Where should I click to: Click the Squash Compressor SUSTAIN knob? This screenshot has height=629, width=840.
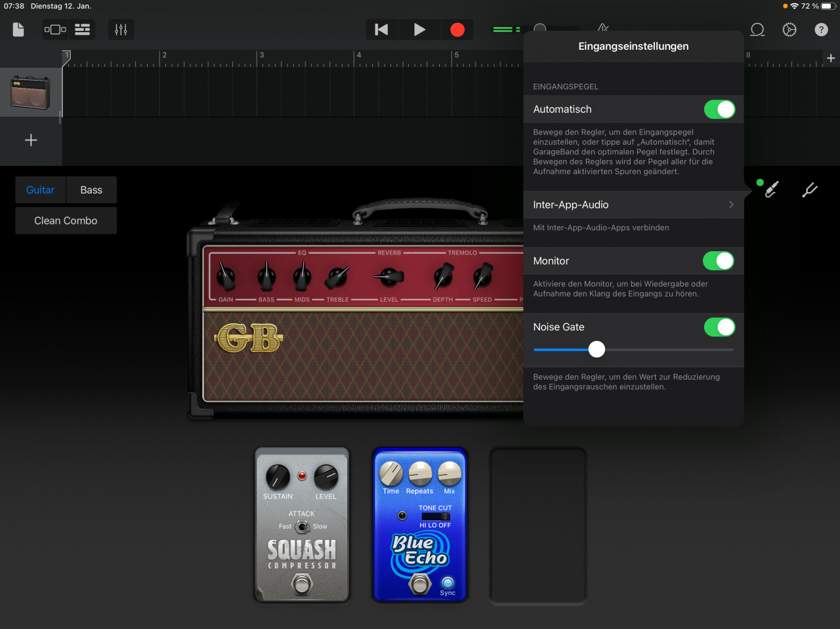pos(278,477)
